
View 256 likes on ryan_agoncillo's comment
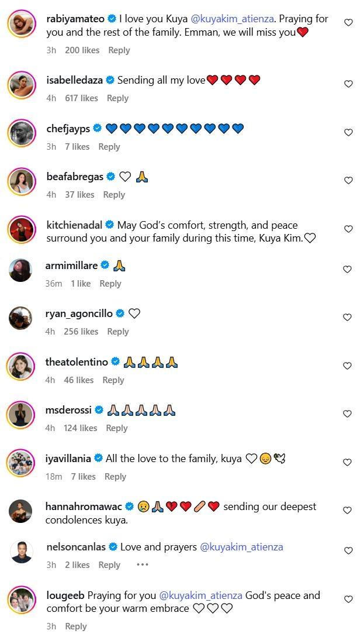[81, 332]
